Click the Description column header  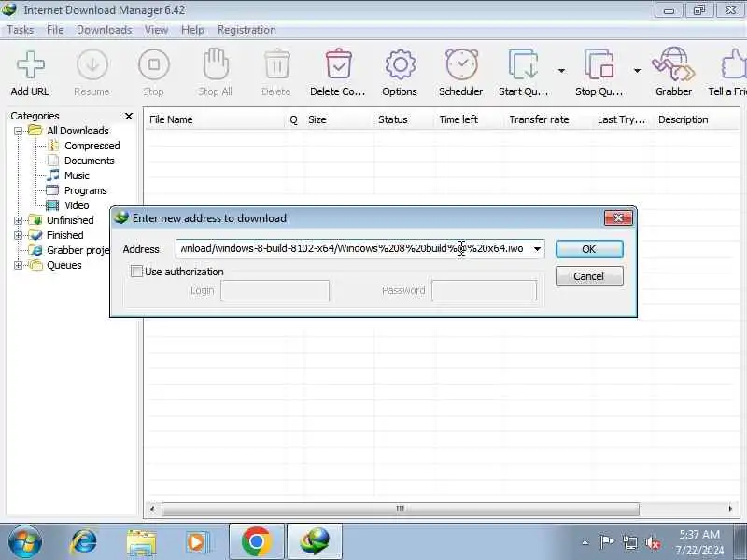697,119
